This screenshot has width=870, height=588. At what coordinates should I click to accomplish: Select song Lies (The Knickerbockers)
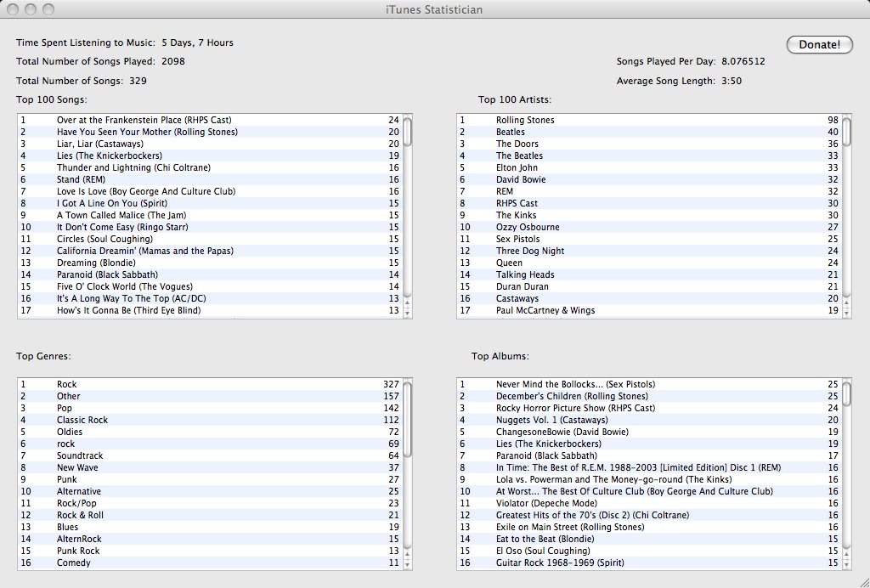point(211,155)
